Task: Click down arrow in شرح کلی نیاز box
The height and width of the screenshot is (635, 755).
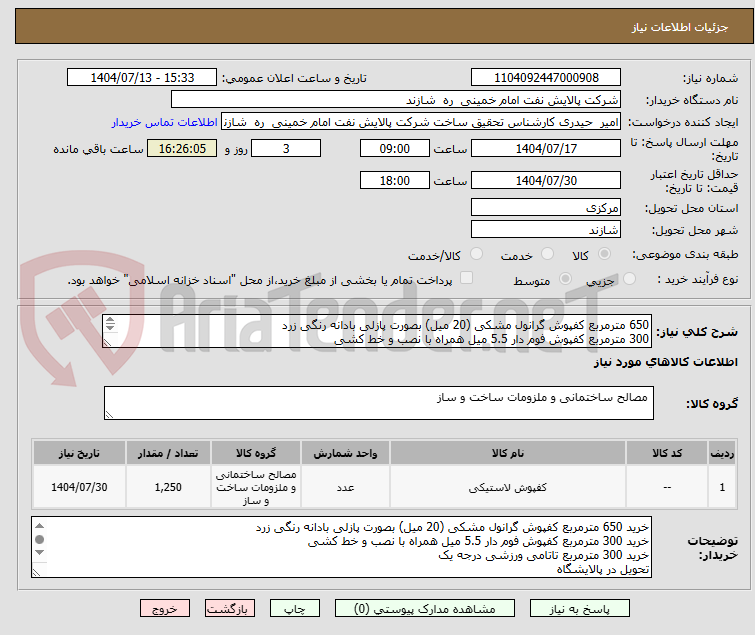Action: (110, 327)
